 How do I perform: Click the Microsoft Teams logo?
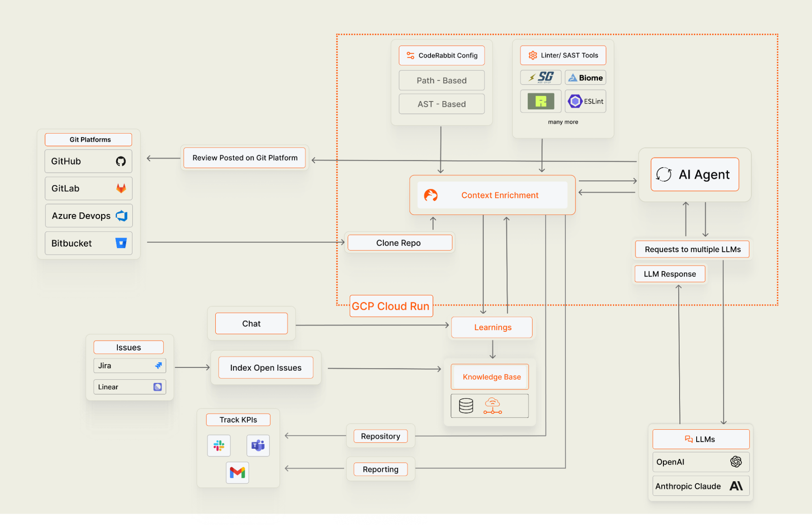(258, 445)
